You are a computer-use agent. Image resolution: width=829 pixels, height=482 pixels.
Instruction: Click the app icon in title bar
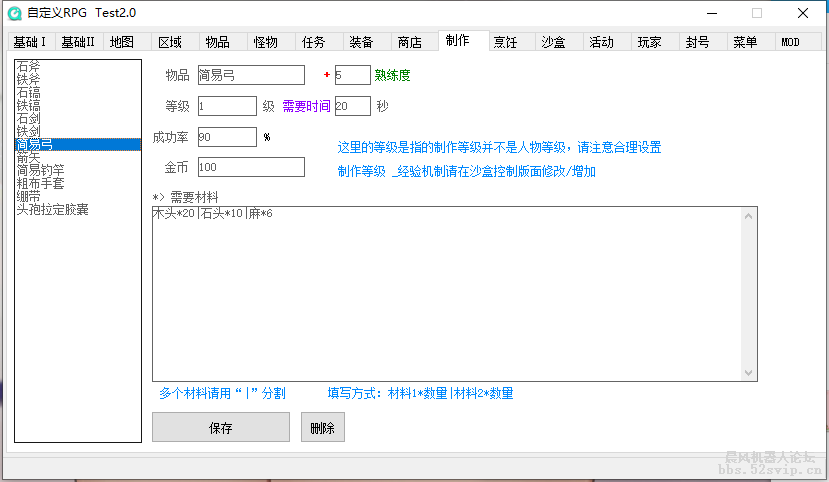point(15,13)
